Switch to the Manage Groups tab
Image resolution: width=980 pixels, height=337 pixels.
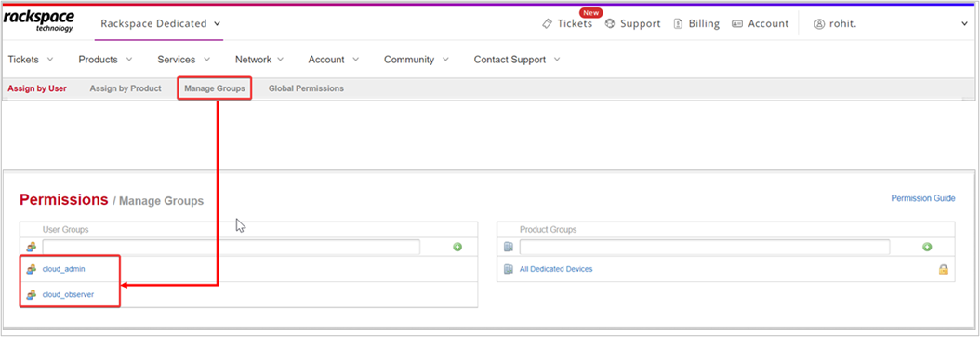[x=215, y=88]
